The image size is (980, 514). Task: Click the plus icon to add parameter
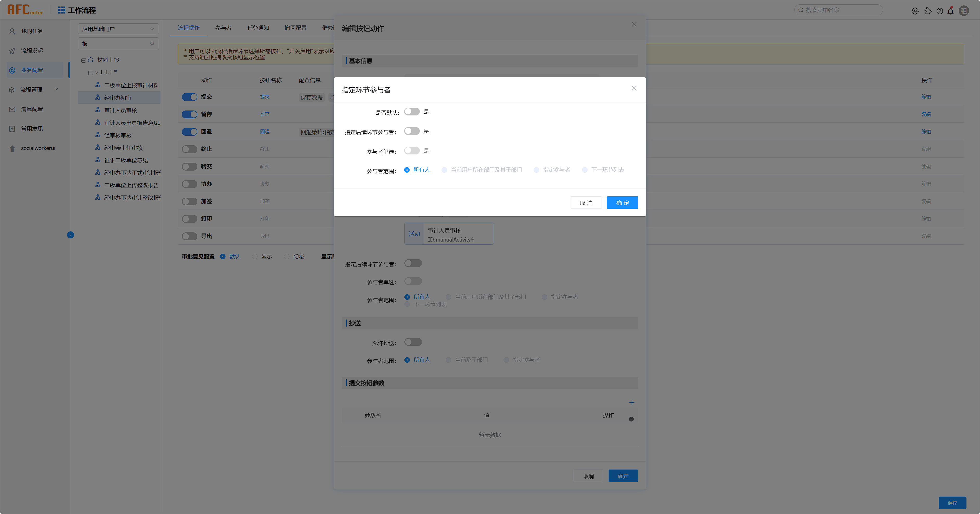(x=631, y=402)
